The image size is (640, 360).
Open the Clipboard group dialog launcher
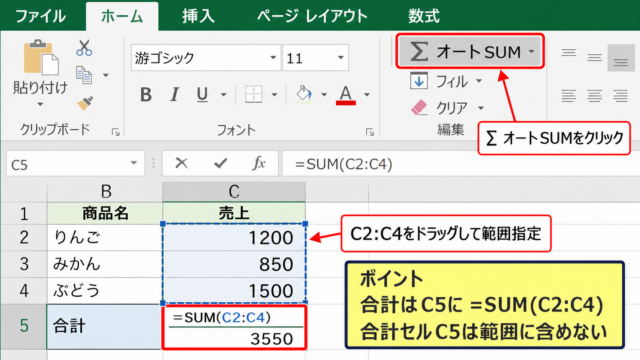tap(116, 132)
